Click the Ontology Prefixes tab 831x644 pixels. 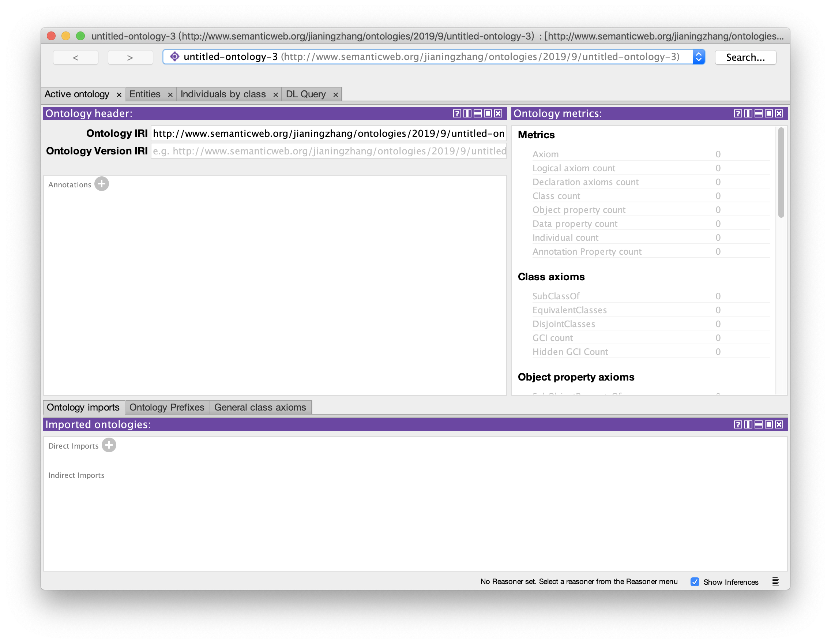tap(168, 407)
